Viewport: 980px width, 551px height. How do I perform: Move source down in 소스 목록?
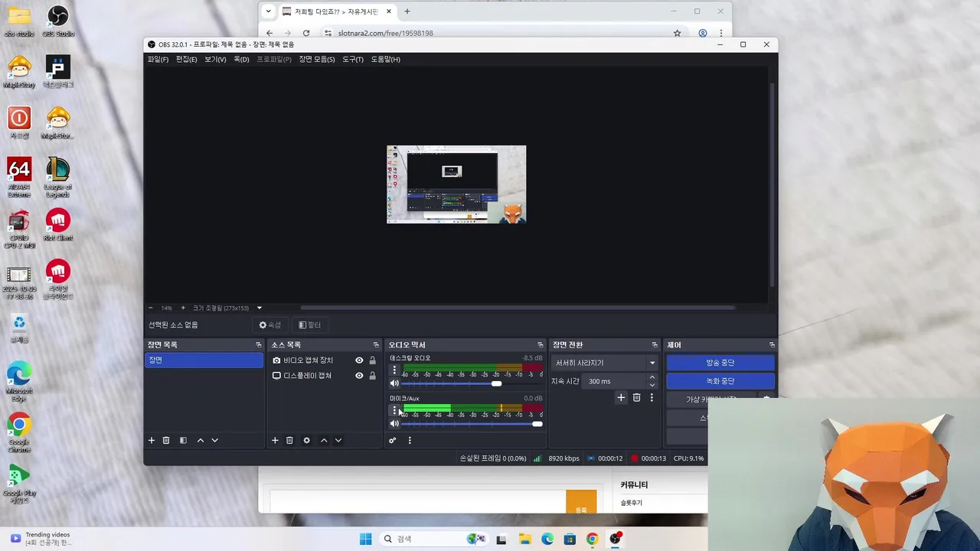coord(338,440)
